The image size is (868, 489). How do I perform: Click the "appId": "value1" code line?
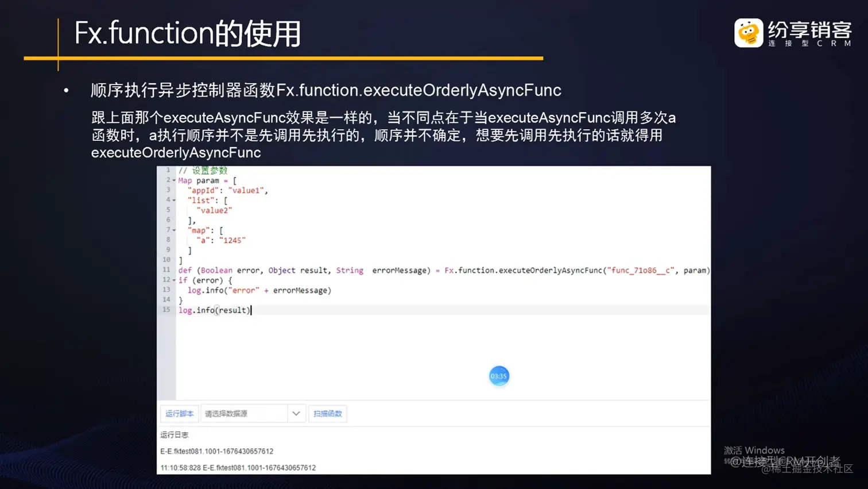tap(228, 190)
